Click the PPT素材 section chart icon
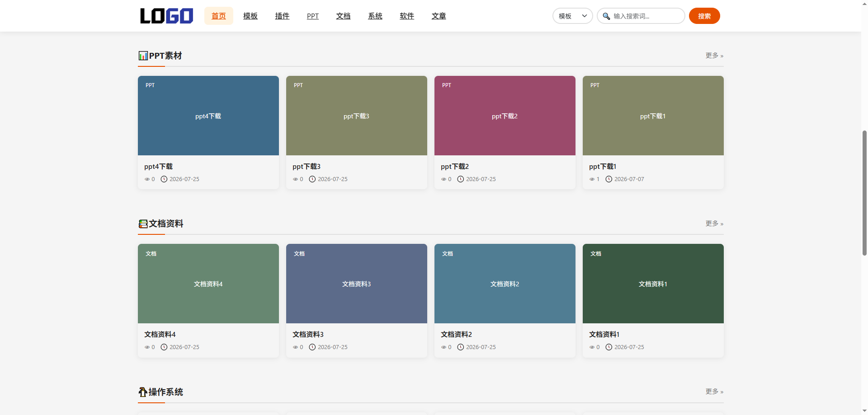 143,56
